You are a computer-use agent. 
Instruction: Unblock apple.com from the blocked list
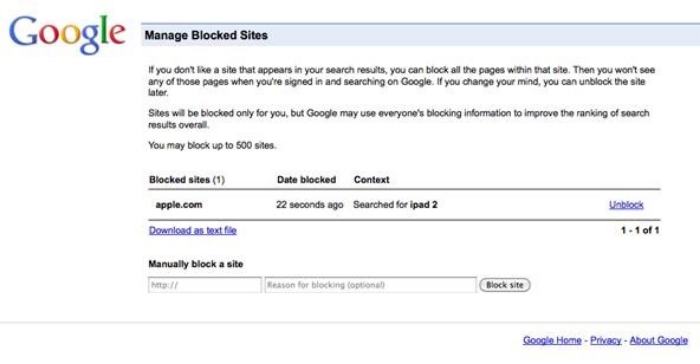(x=626, y=205)
